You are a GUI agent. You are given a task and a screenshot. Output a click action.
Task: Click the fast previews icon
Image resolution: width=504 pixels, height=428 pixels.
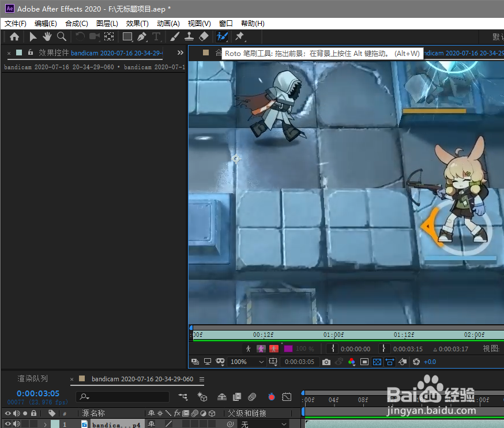pyautogui.click(x=403, y=362)
